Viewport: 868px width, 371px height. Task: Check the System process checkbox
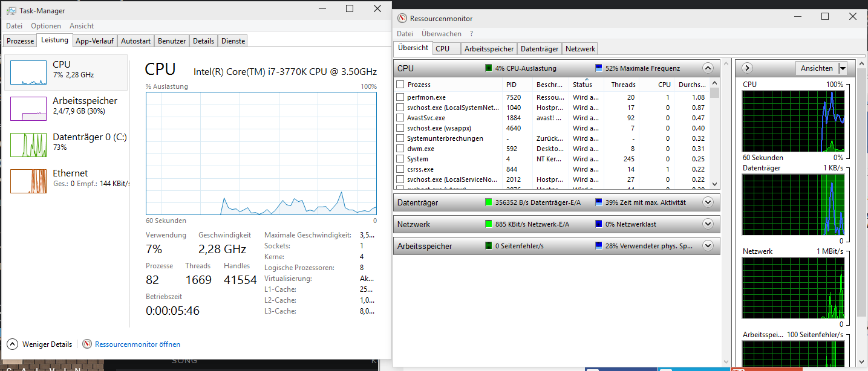(400, 159)
